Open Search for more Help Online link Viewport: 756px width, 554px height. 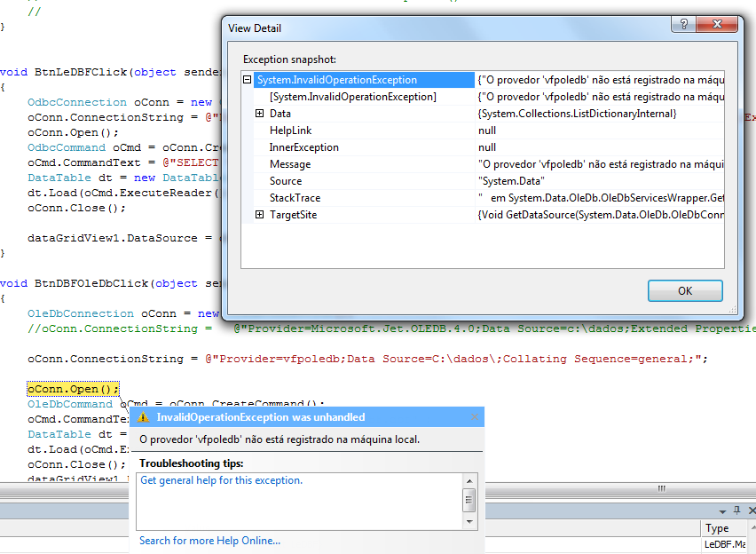209,541
